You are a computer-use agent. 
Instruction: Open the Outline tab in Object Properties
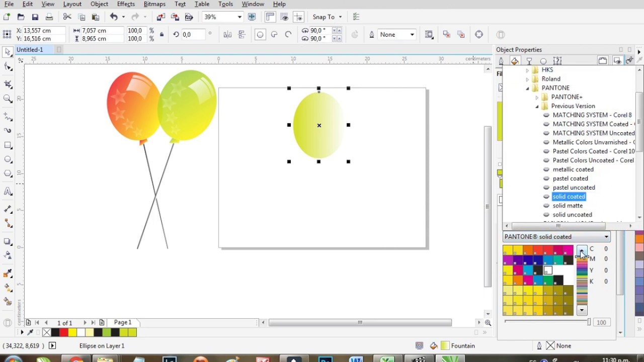click(x=501, y=61)
